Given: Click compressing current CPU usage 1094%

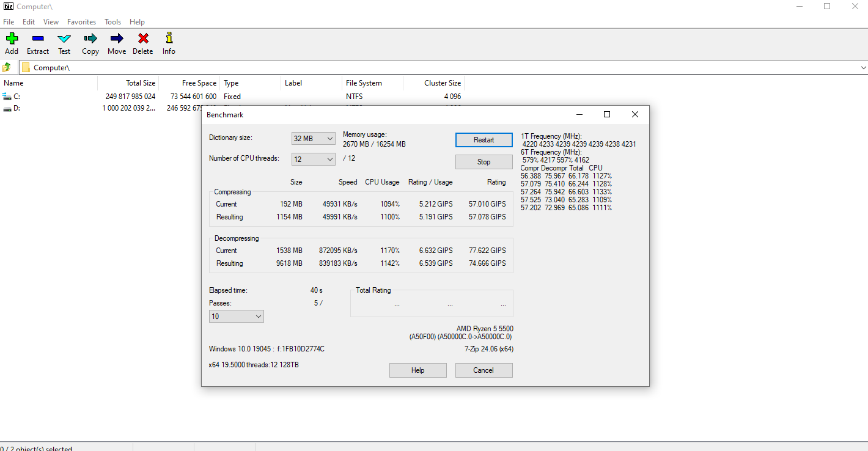Looking at the screenshot, I should coord(389,204).
